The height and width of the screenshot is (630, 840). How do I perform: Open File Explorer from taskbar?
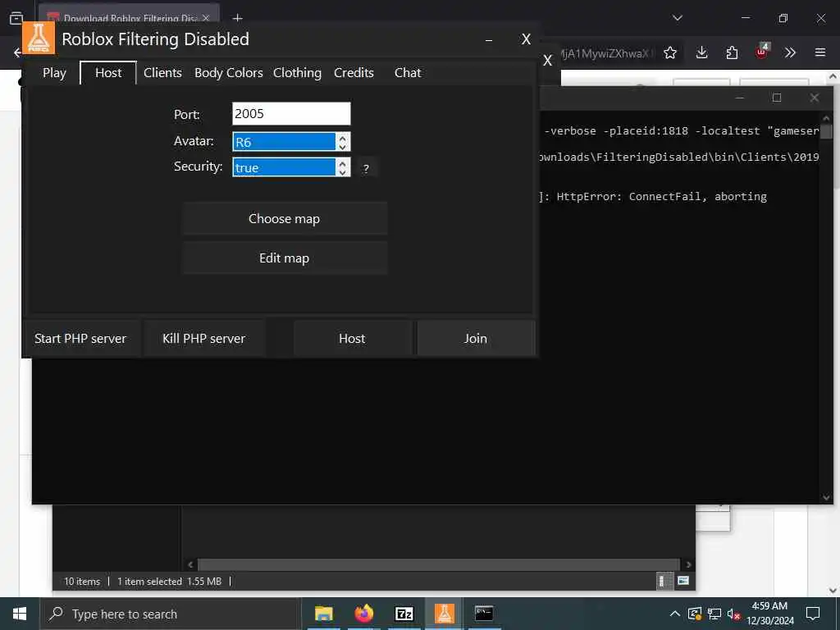click(323, 614)
